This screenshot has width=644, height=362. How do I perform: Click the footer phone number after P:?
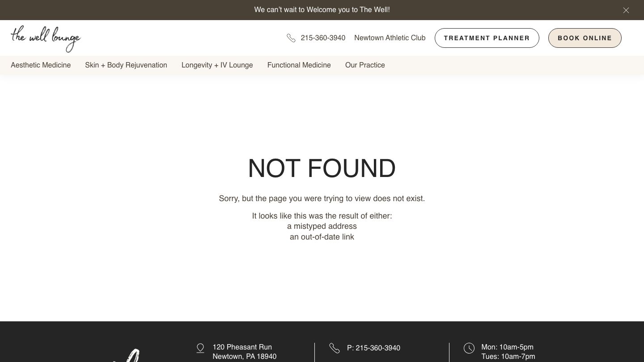377,348
